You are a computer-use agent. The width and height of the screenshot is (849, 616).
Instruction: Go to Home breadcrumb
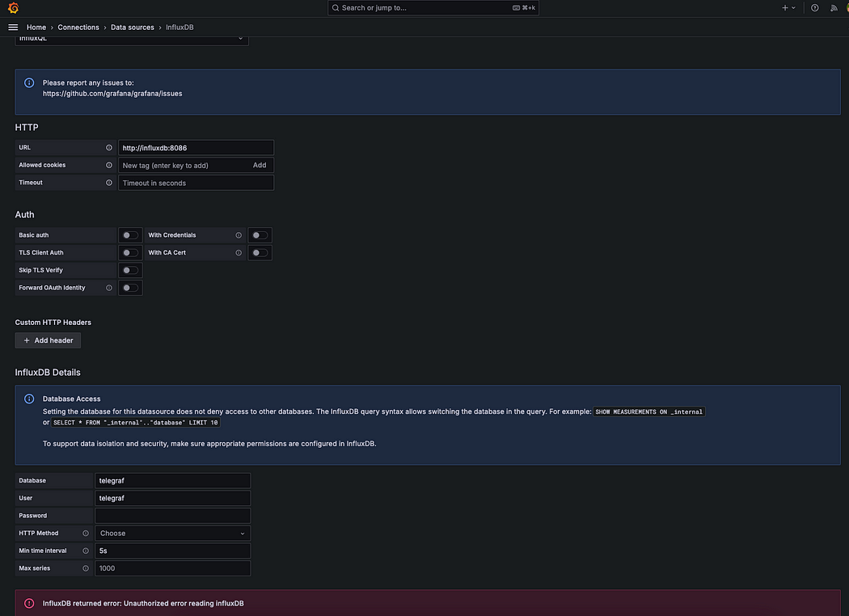tap(36, 27)
